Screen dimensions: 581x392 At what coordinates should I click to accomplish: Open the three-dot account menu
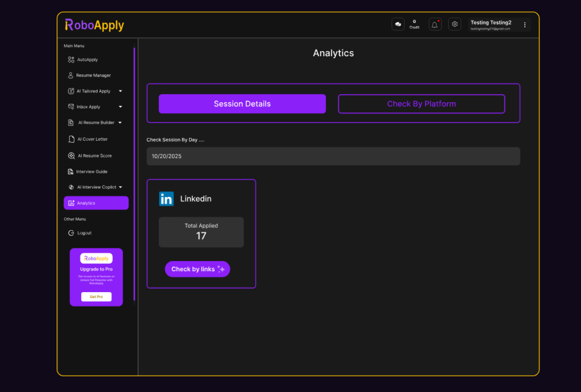[525, 24]
